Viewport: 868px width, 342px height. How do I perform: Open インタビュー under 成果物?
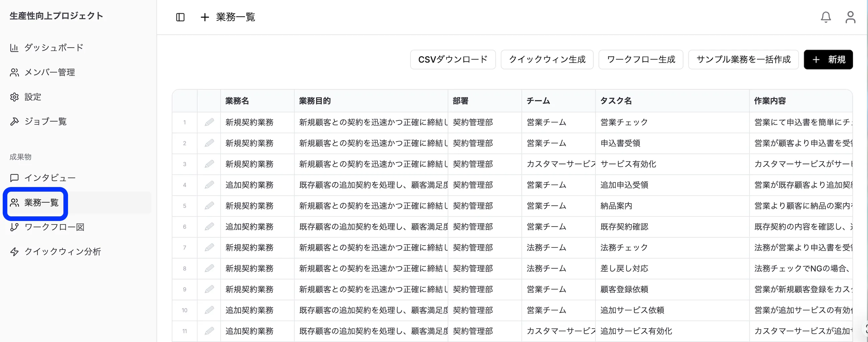(50, 177)
